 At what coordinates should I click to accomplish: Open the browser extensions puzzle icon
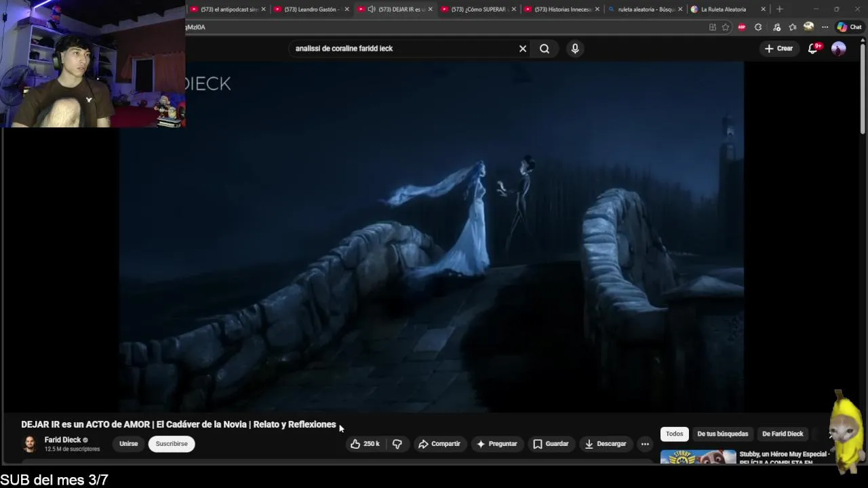pyautogui.click(x=758, y=27)
